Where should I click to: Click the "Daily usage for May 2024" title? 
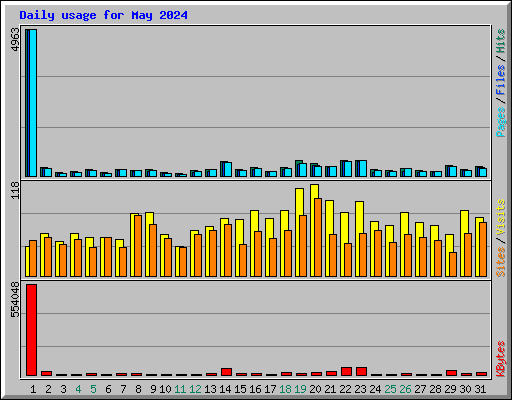pos(103,15)
